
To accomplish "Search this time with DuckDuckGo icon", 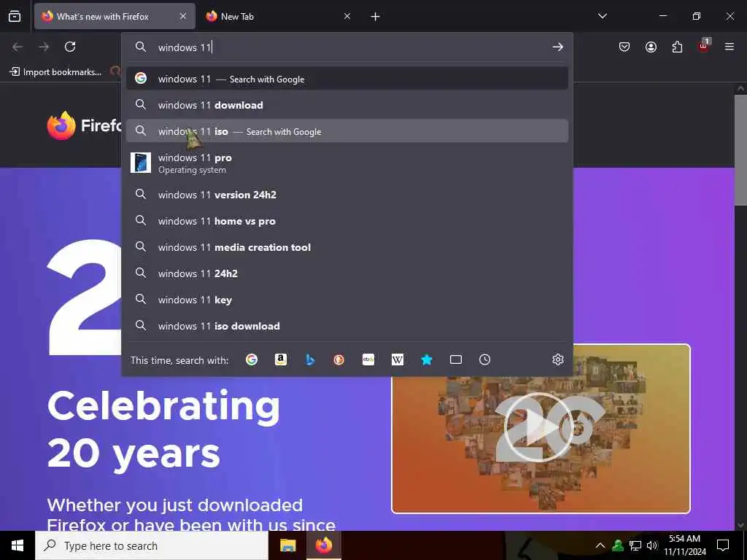I will click(x=338, y=359).
